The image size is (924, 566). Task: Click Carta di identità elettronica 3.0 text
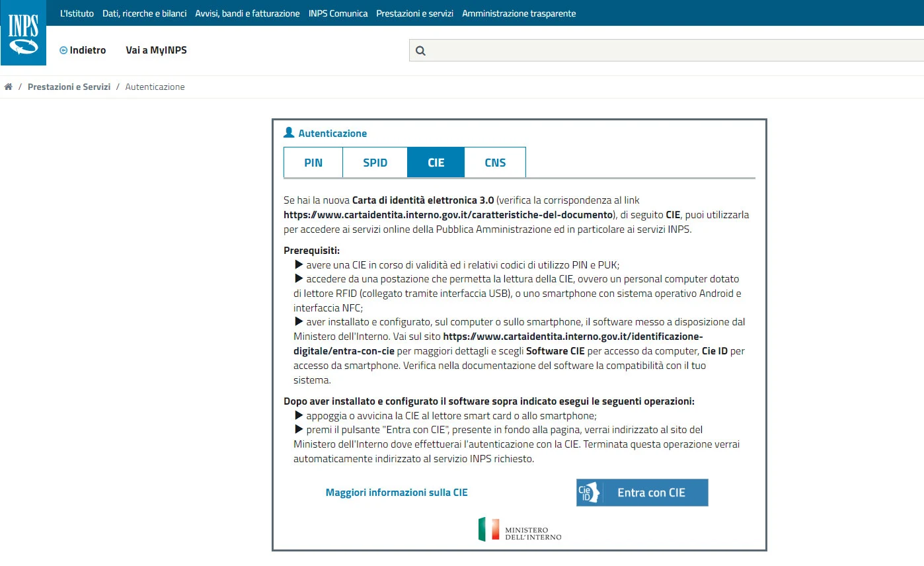tap(423, 200)
